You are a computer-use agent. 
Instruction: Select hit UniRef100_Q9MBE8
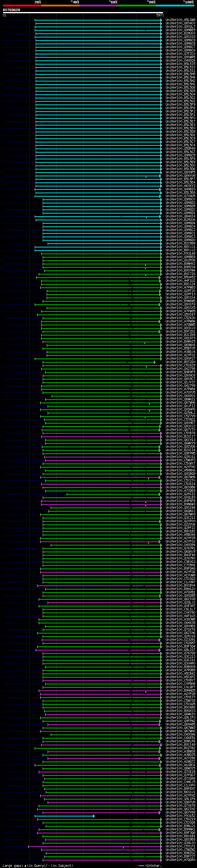click(x=180, y=257)
